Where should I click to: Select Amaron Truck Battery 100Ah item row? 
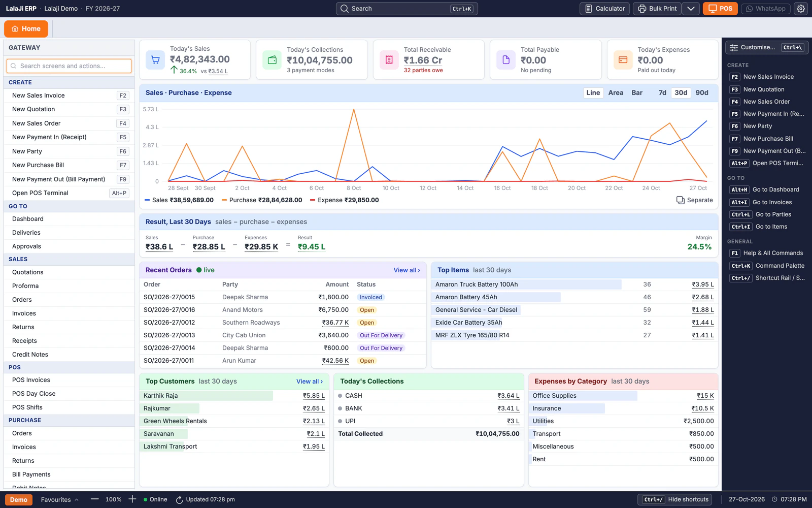tap(574, 284)
